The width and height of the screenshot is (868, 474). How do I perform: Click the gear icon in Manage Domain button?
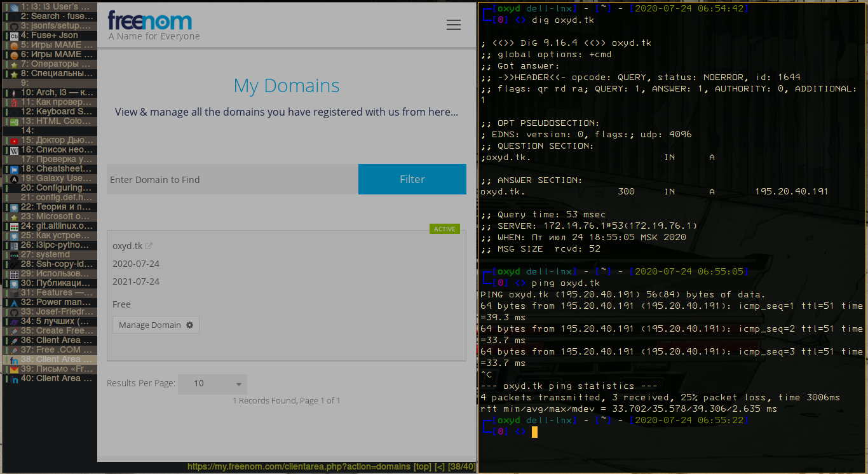tap(189, 325)
